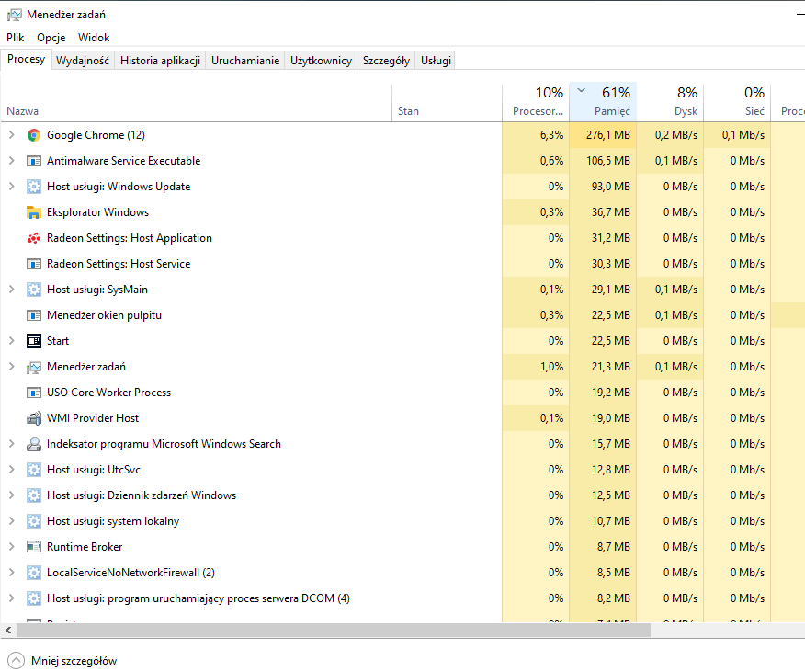
Task: Expand LocalServiceNoNetworkFirewall (2) group
Action: pyautogui.click(x=11, y=573)
